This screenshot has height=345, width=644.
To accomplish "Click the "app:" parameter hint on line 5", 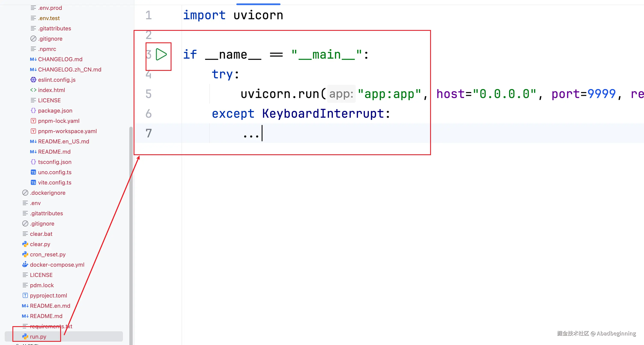I will [x=341, y=94].
